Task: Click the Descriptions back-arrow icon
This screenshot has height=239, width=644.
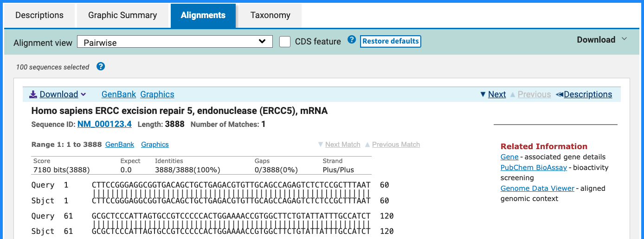Action: pos(559,94)
